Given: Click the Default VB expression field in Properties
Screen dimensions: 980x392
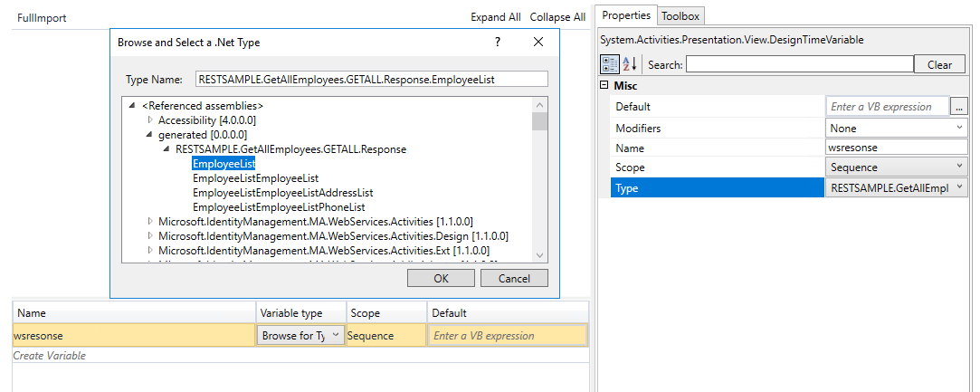Looking at the screenshot, I should pyautogui.click(x=888, y=107).
